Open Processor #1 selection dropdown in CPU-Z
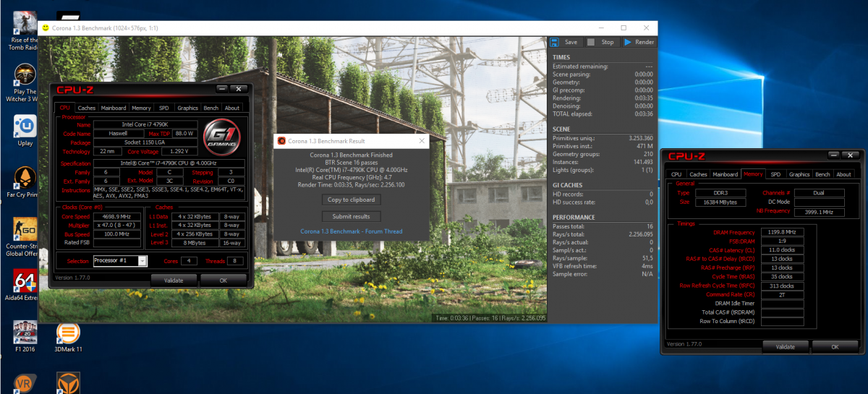 click(122, 260)
